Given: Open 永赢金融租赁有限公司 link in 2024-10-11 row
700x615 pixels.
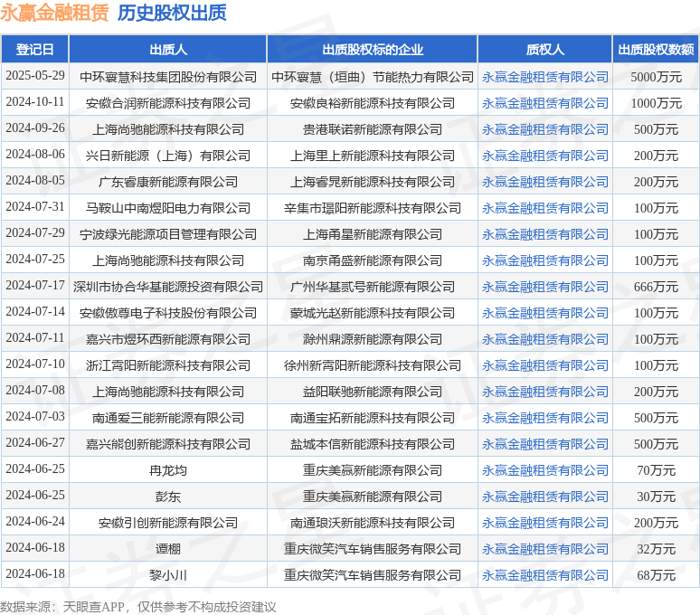Looking at the screenshot, I should click(544, 103).
